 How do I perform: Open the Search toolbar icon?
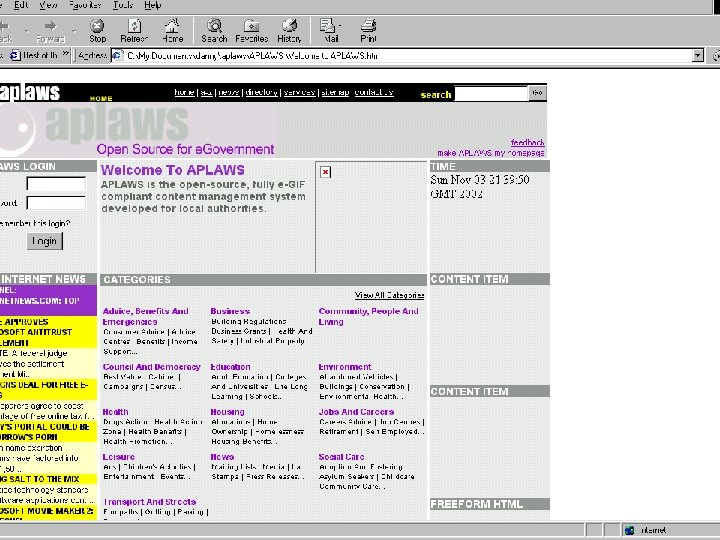(x=214, y=30)
